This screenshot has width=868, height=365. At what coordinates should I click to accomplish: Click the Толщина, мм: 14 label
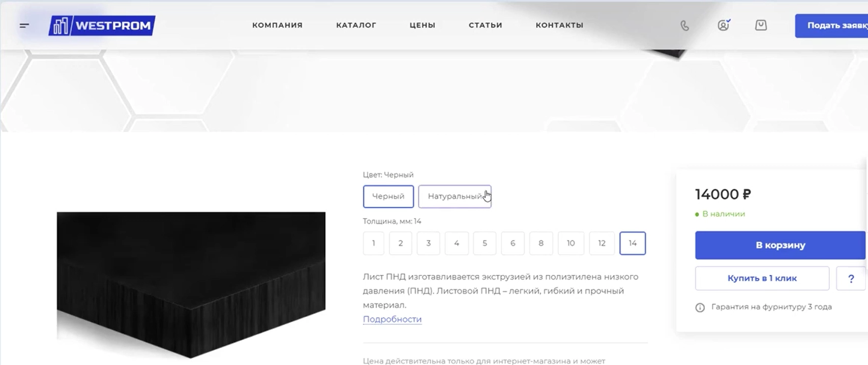coord(392,221)
